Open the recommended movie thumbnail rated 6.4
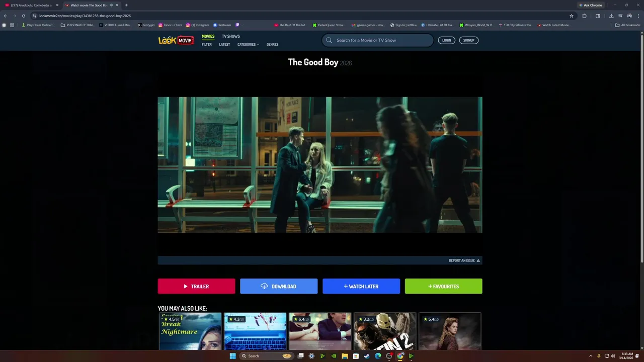Image resolution: width=644 pixels, height=362 pixels. coord(320,331)
